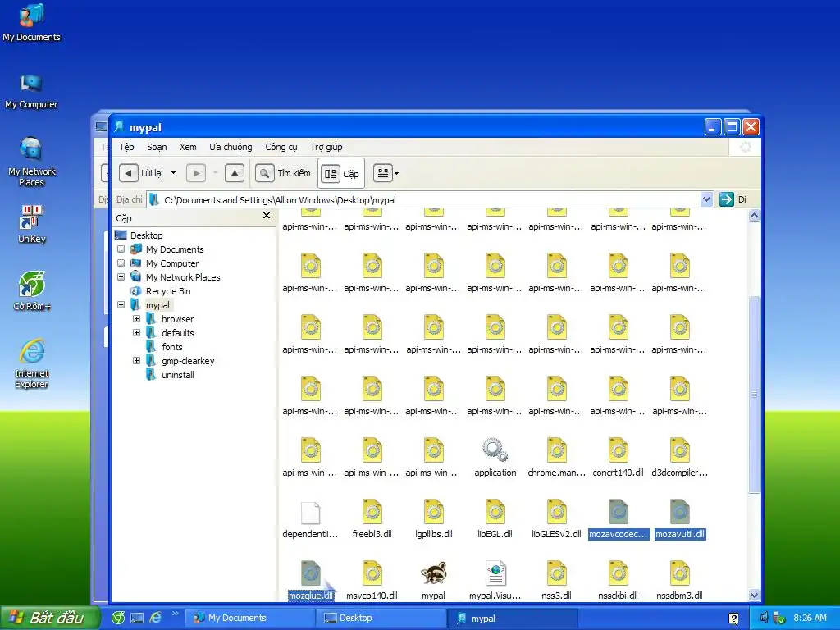
Task: Select the msvcp140.dll file icon
Action: (372, 573)
